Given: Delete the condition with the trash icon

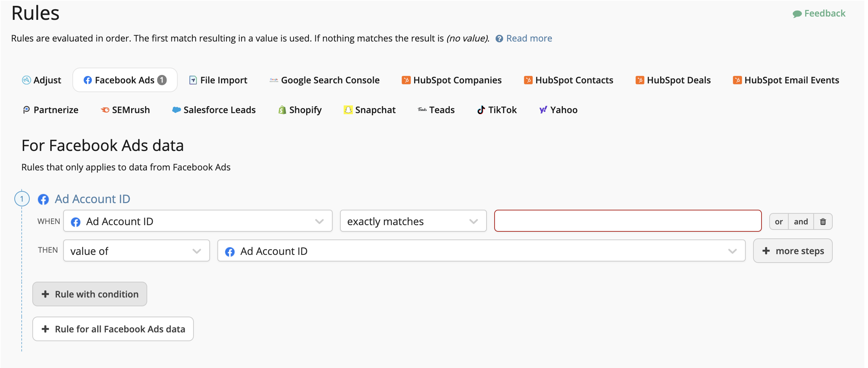Looking at the screenshot, I should click(823, 221).
